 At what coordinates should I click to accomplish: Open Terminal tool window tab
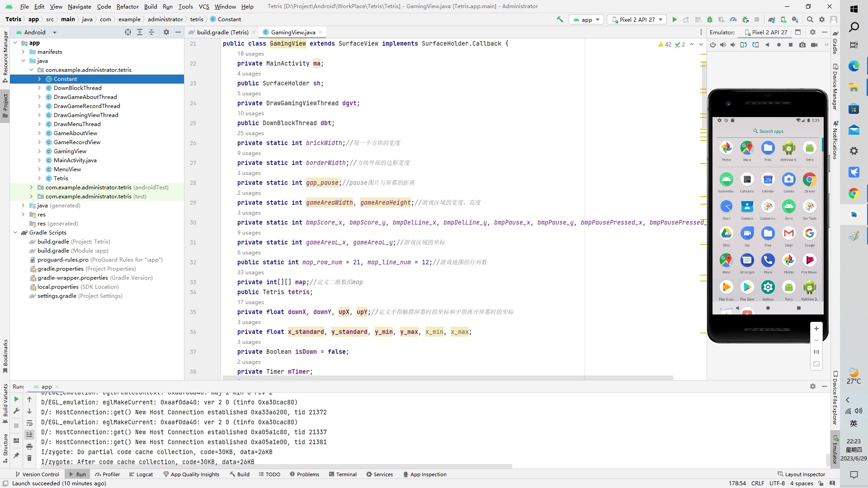(x=343, y=474)
